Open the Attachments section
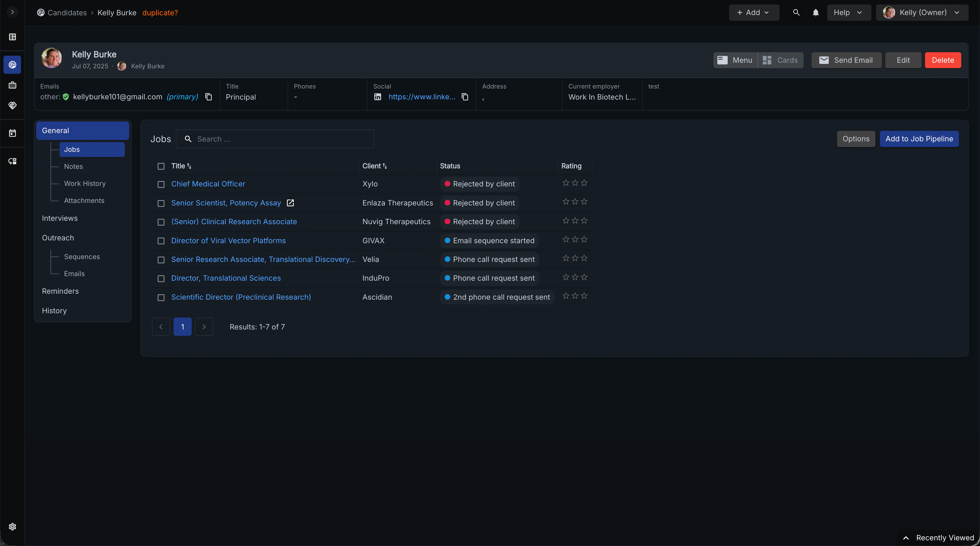Viewport: 980px width, 546px height. pos(84,201)
